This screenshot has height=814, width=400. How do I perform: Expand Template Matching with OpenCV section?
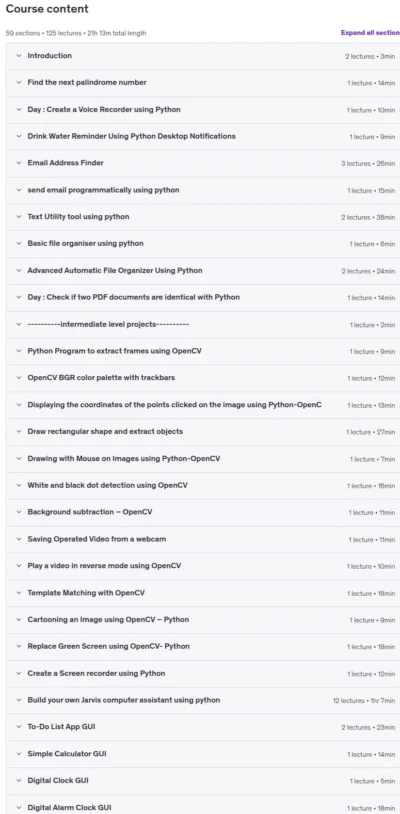click(x=203, y=593)
